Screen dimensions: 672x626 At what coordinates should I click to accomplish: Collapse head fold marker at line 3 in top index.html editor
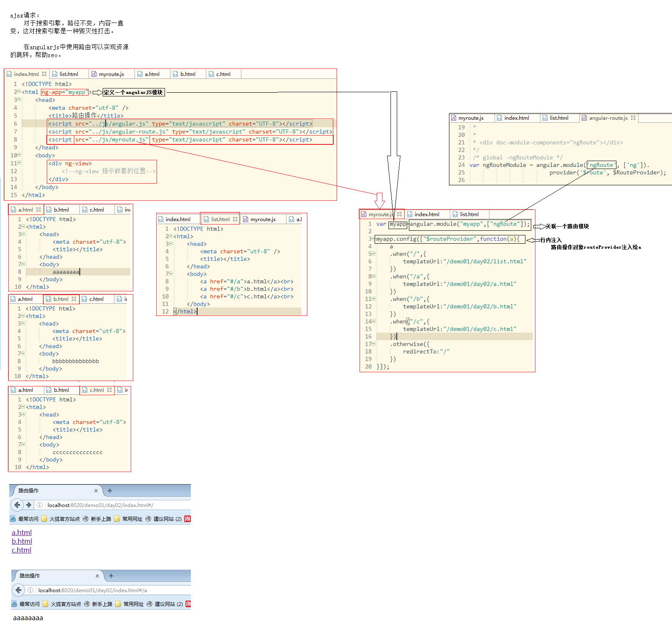(19, 99)
